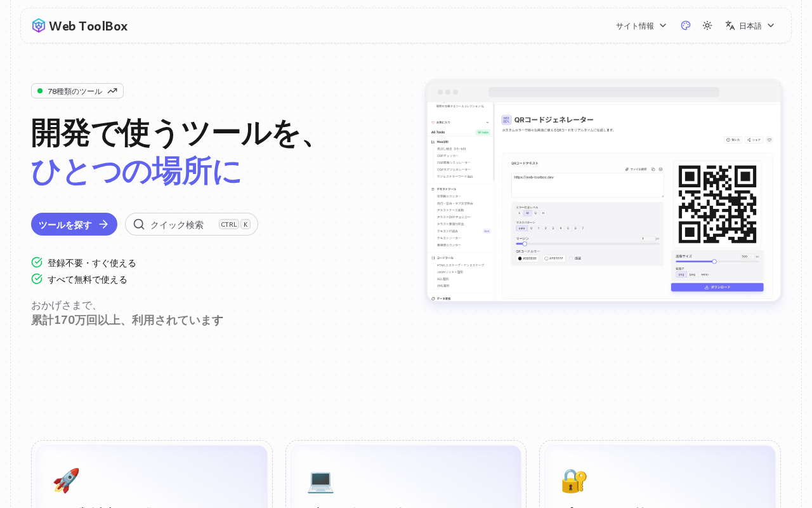The height and width of the screenshot is (508, 812).
Task: Select the padlock emoji feature card
Action: pyautogui.click(x=660, y=476)
